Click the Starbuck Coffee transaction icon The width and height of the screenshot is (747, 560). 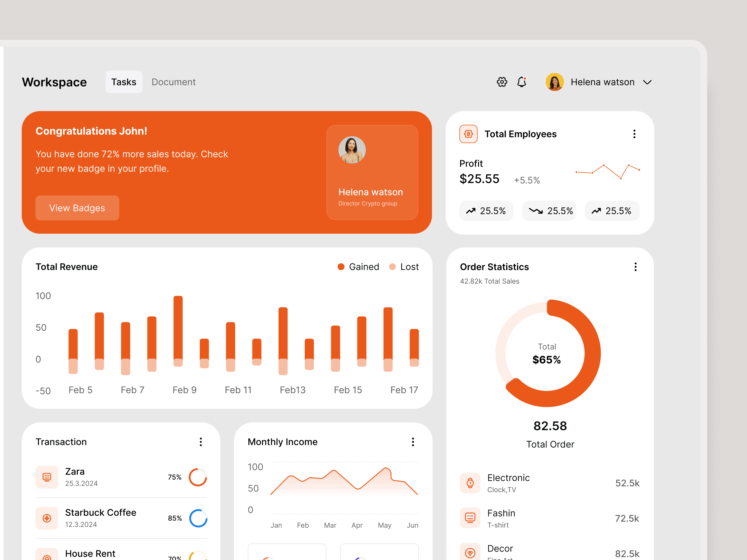(x=47, y=518)
